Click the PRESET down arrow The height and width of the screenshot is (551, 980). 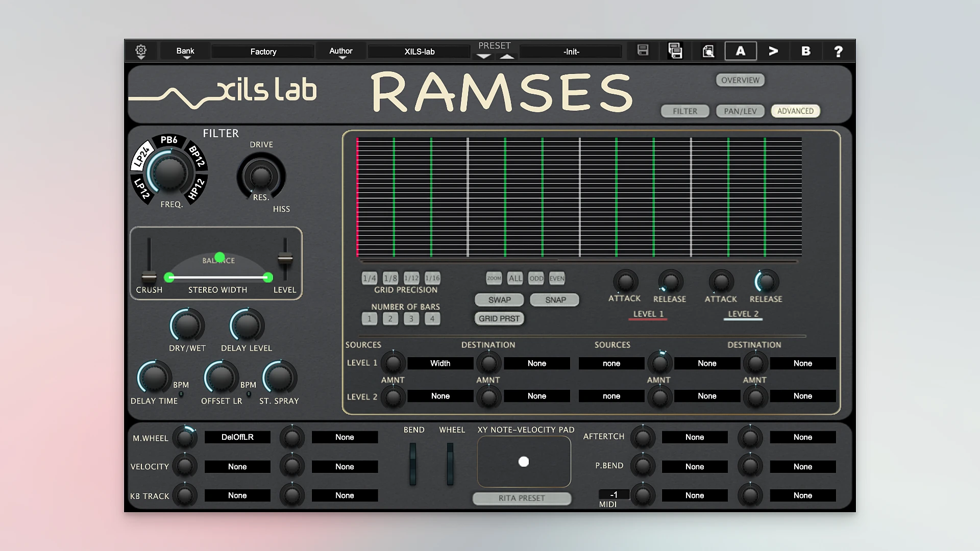point(483,56)
